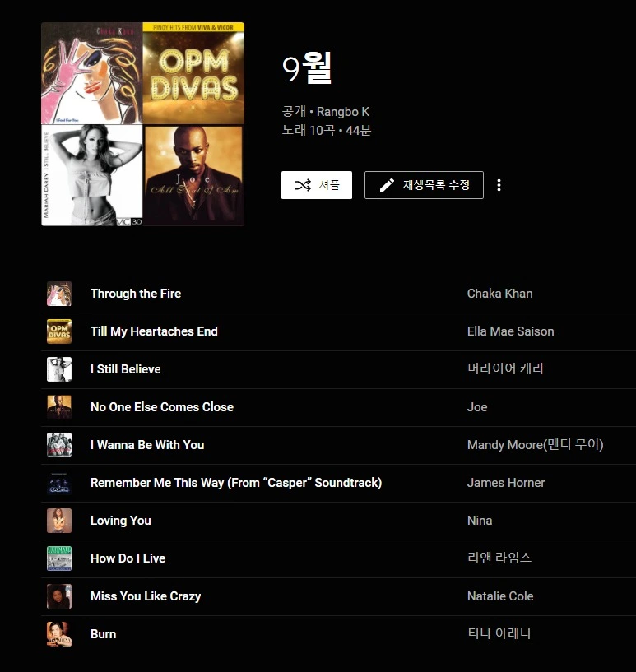Viewport: 636px width, 672px height.
Task: Click OPM Divas thumbnail in track list
Action: (59, 331)
